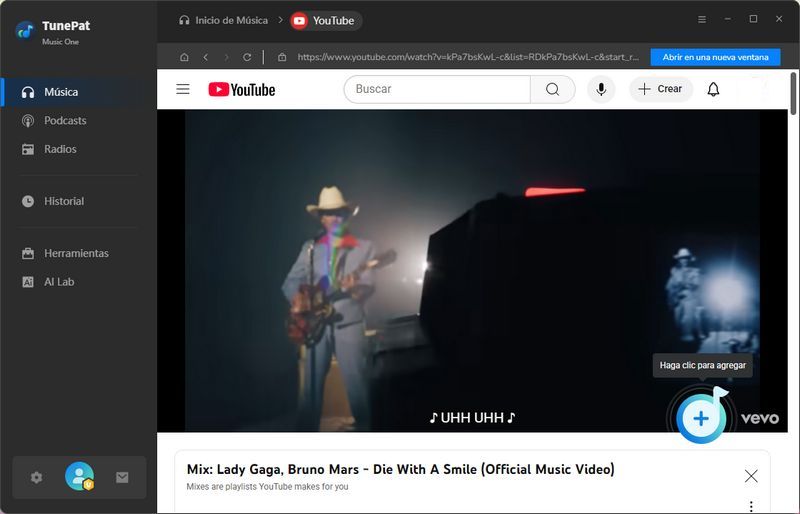Click the TunePat logo icon

pyautogui.click(x=24, y=31)
